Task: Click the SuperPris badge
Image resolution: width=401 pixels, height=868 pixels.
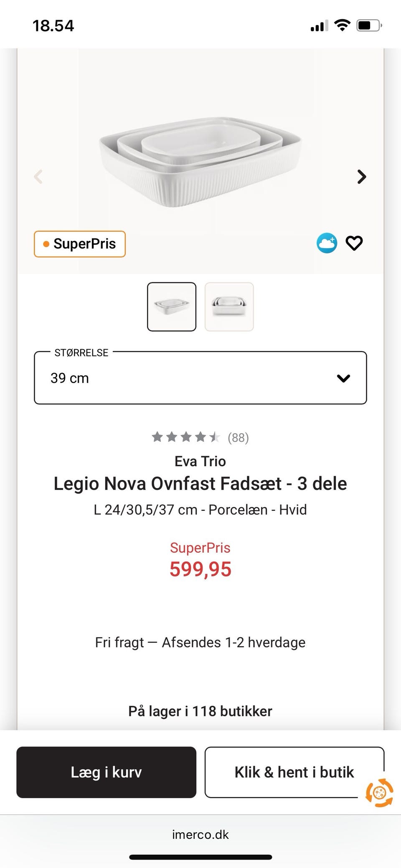Action: [80, 244]
